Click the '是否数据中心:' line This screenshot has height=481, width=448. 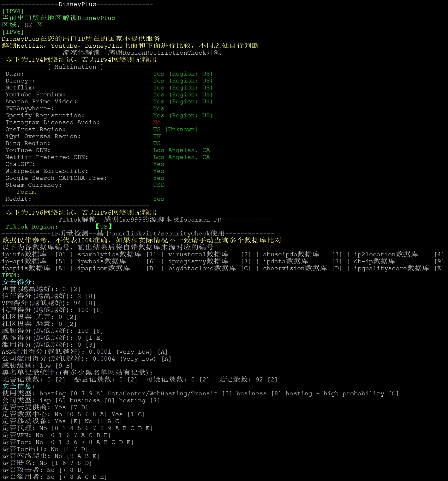73,414
